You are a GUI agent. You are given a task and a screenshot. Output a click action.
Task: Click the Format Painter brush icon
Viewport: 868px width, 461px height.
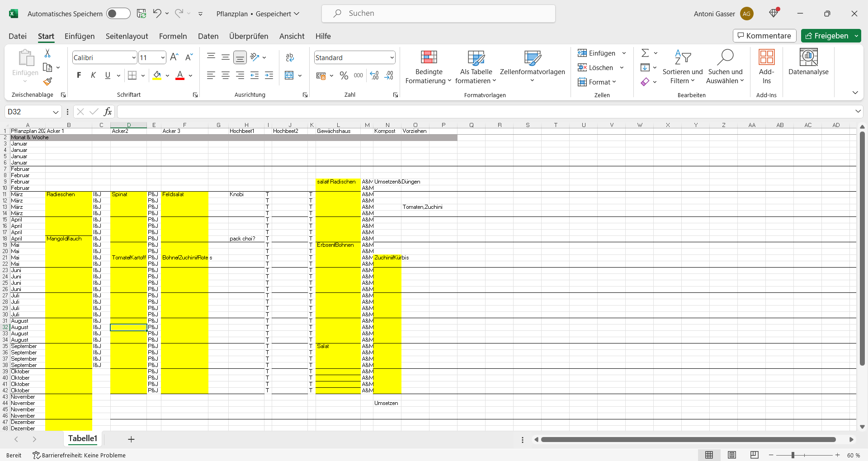(x=47, y=82)
